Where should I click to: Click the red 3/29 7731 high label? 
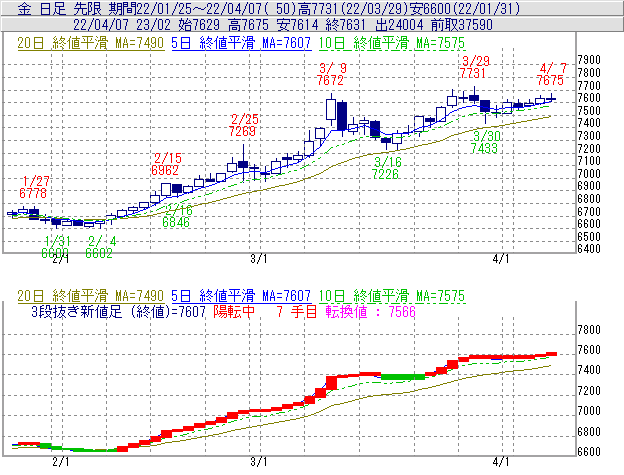point(475,67)
